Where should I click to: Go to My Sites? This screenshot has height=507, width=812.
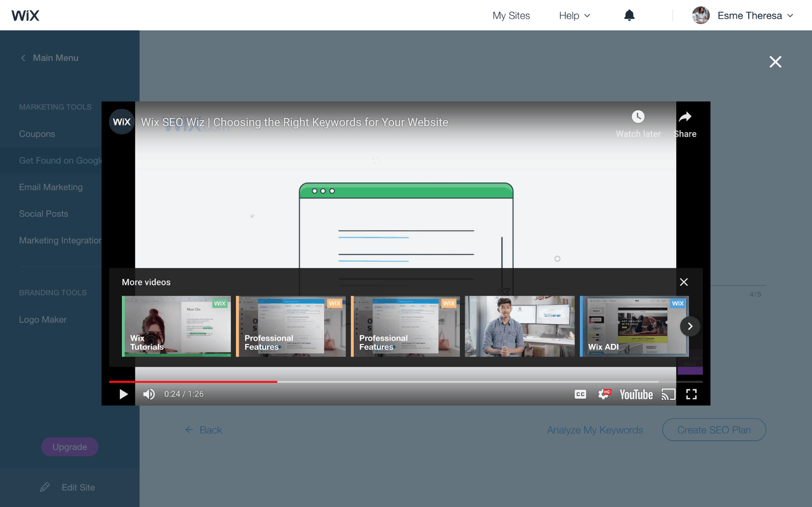coord(511,16)
